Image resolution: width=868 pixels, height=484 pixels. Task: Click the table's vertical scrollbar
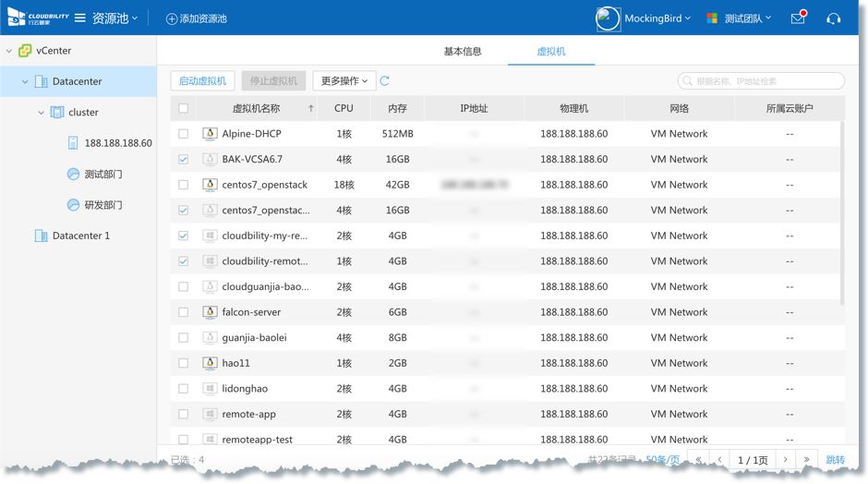841,212
